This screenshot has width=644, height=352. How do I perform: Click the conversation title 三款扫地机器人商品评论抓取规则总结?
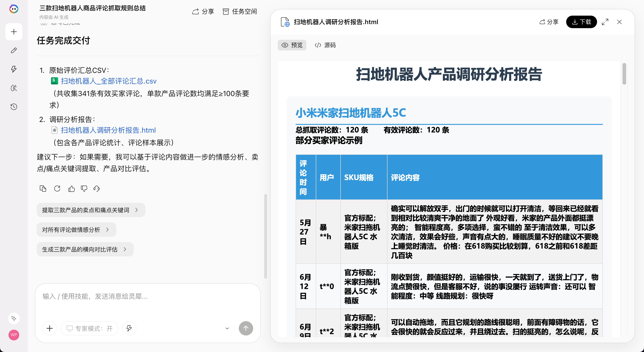tap(93, 8)
